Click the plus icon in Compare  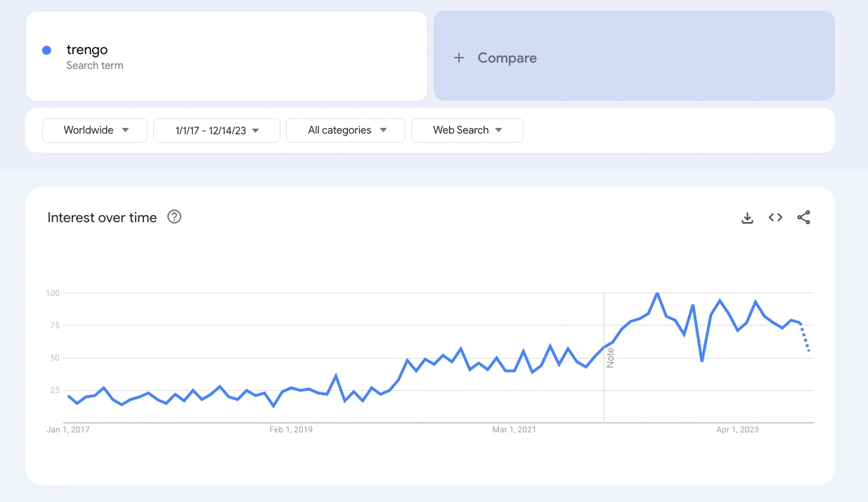[459, 58]
